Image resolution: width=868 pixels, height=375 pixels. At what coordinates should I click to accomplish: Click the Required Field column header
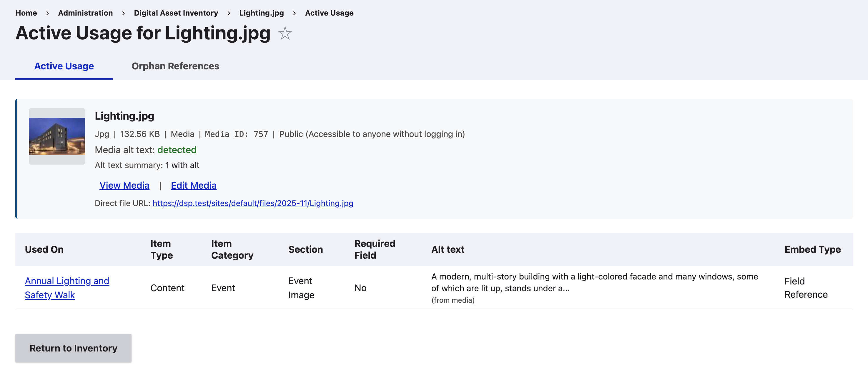pyautogui.click(x=375, y=250)
